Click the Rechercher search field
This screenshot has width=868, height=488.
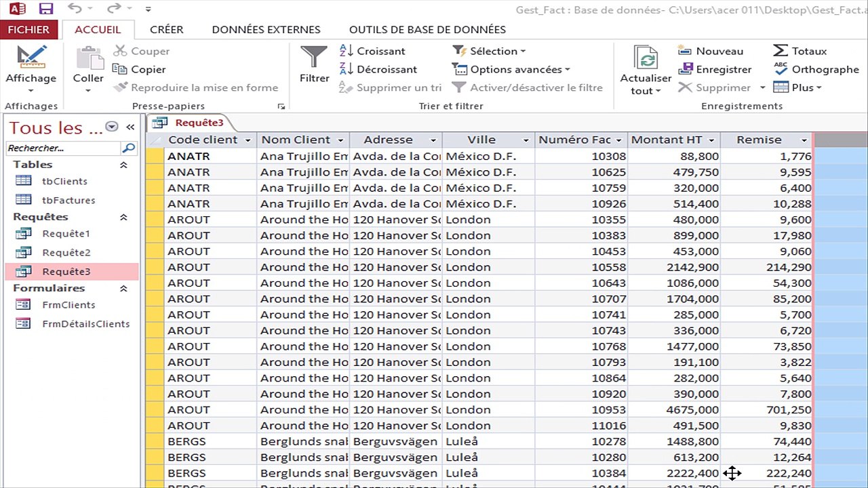click(63, 148)
